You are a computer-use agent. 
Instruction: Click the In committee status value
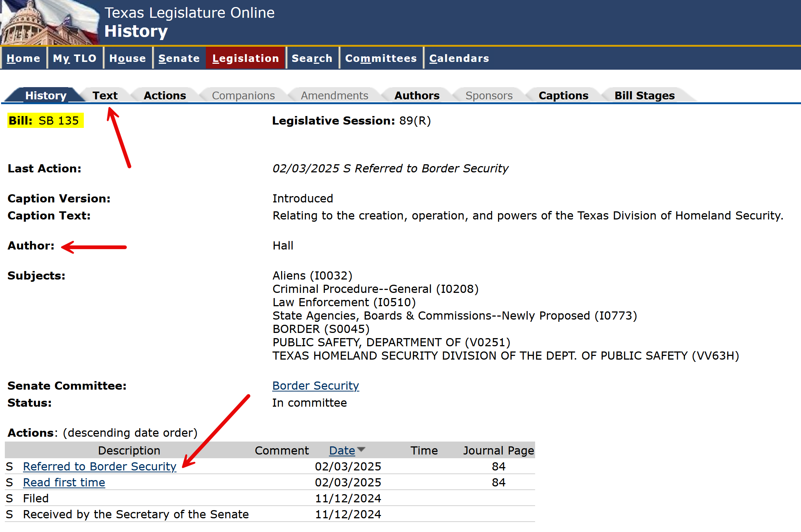309,403
